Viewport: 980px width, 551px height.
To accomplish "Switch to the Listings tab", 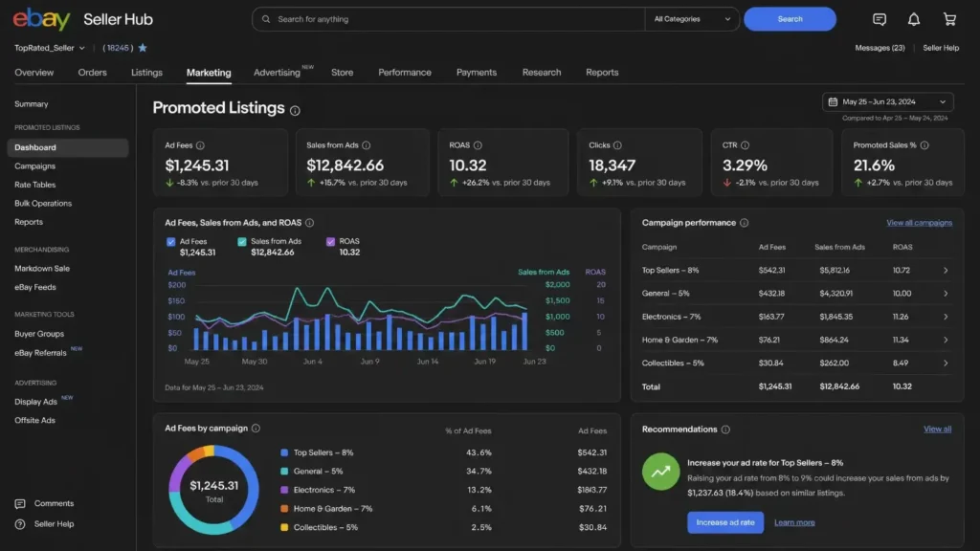I will [146, 73].
